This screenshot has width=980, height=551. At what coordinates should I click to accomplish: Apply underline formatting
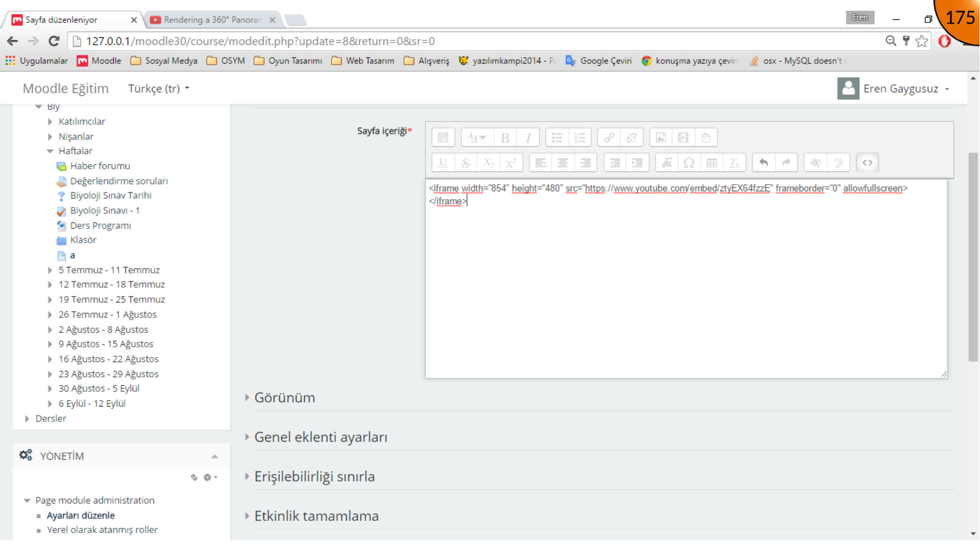443,163
